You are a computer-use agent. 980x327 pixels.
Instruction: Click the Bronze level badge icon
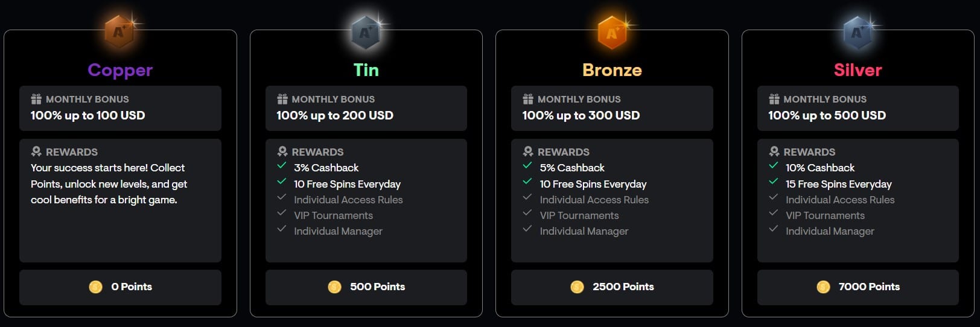click(612, 32)
